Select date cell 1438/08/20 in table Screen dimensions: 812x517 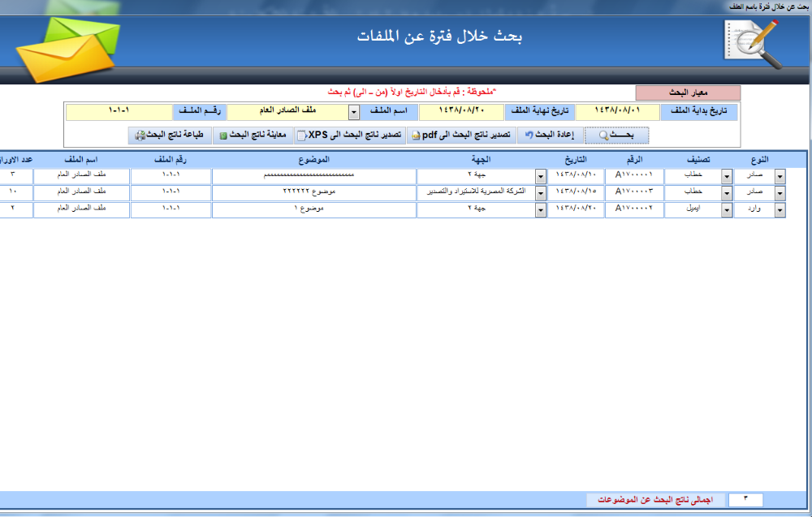click(576, 209)
